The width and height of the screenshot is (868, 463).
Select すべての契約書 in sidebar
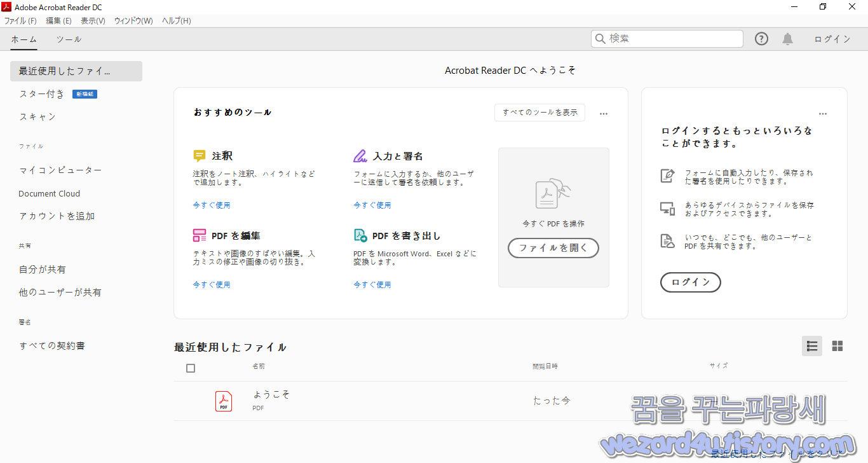52,346
